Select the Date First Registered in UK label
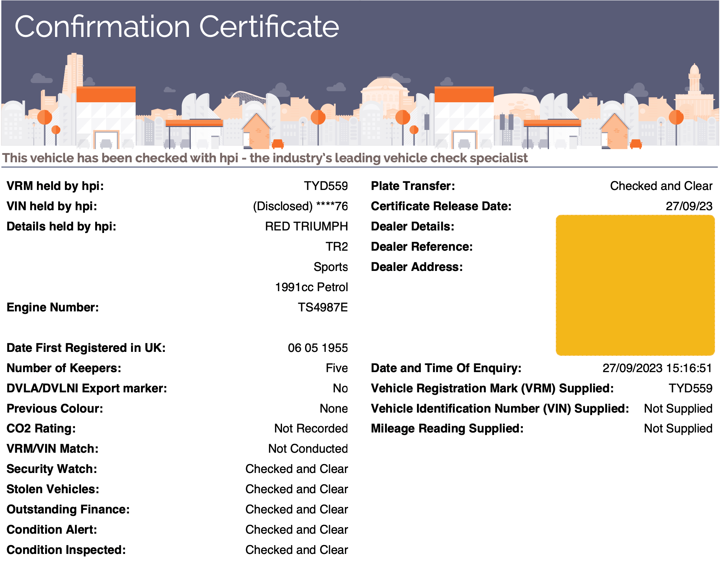This screenshot has height=588, width=721. tap(86, 348)
